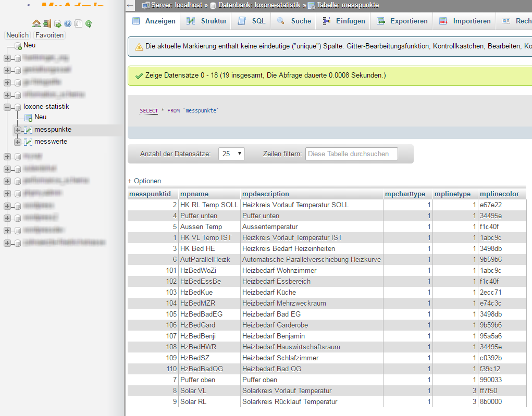This screenshot has height=416, width=532.
Task: Click the home icon in the sidebar
Action: (x=36, y=23)
